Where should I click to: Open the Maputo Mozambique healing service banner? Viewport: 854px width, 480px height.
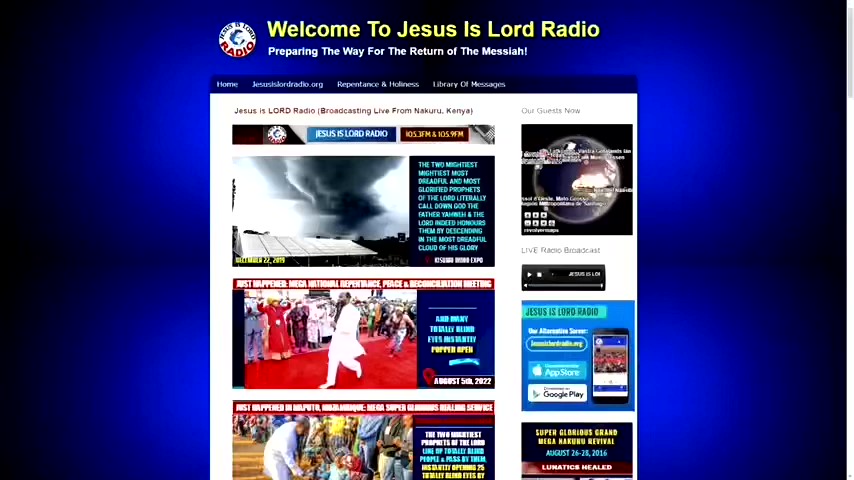pyautogui.click(x=363, y=440)
